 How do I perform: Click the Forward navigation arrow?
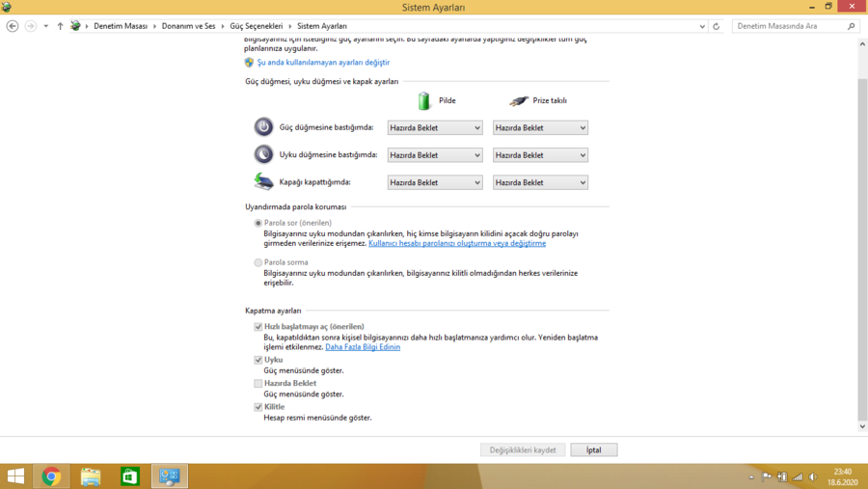31,26
